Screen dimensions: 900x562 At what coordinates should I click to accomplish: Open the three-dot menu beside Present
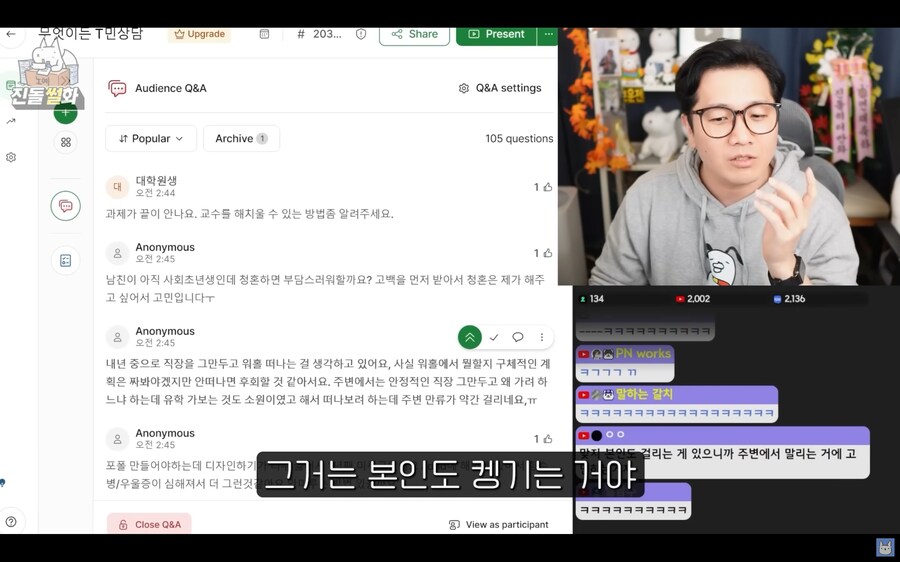point(548,34)
